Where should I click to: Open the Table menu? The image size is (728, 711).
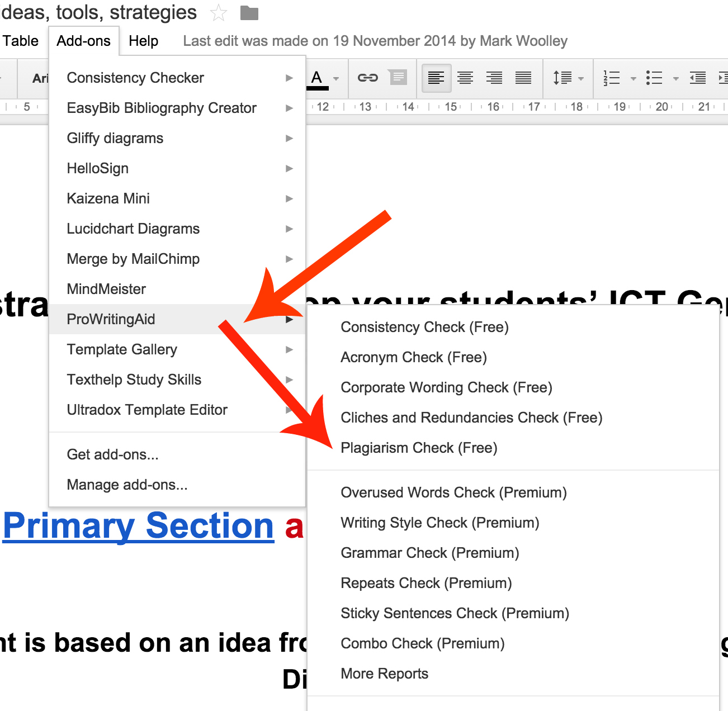click(x=20, y=40)
